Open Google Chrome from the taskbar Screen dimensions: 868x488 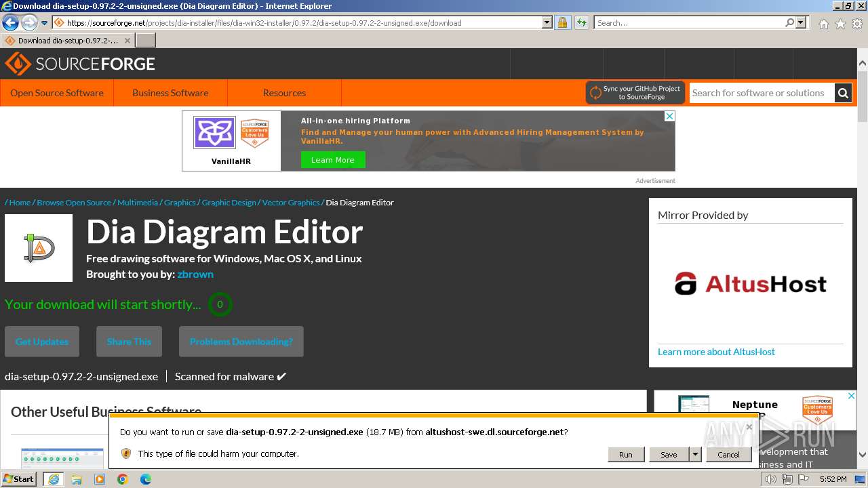coord(123,479)
